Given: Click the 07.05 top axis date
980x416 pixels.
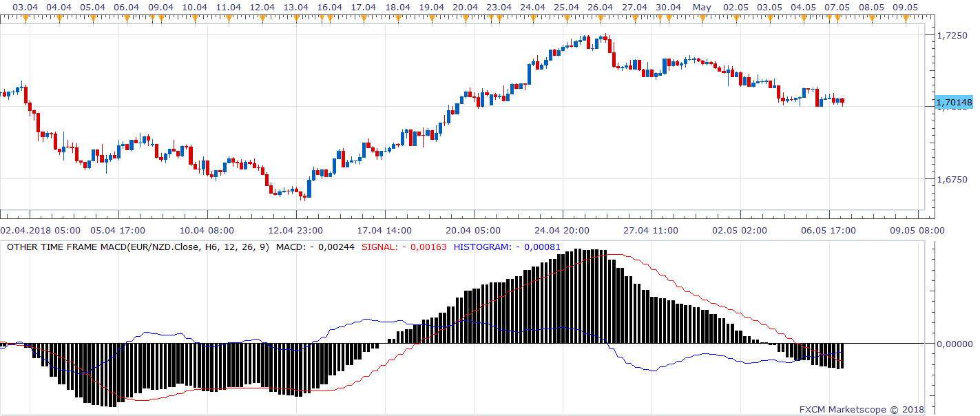Looking at the screenshot, I should coord(837,7).
